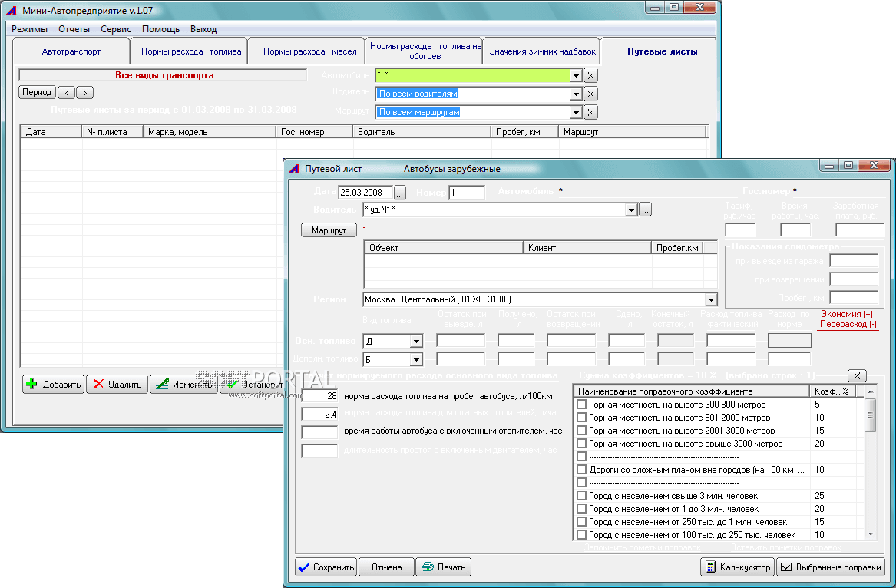Check Дороги со сложным планом вне городов
Image resolution: width=896 pixels, height=588 pixels.
pos(582,470)
